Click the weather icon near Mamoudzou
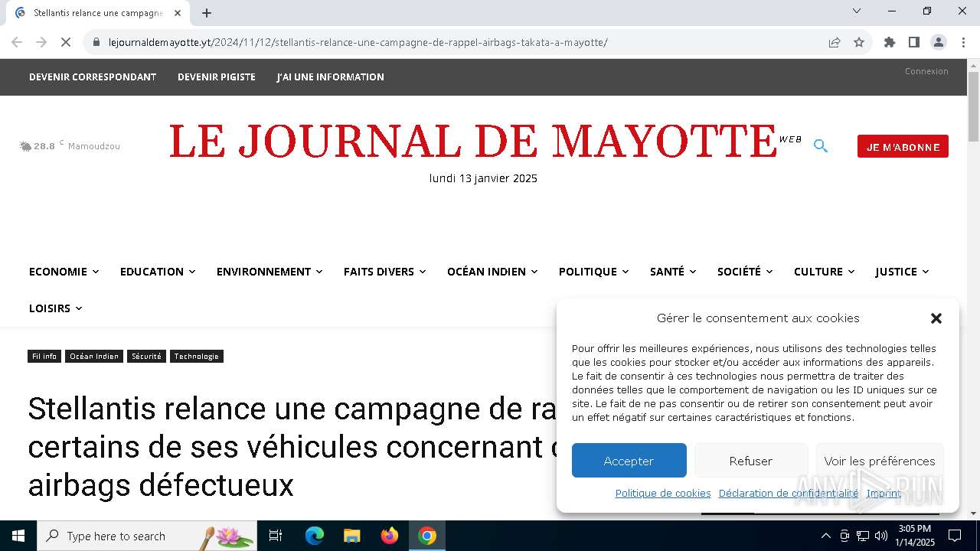The image size is (980, 551). [25, 146]
